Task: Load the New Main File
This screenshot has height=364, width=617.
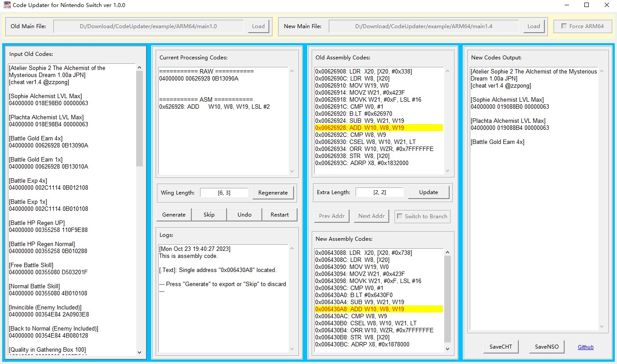Action: [534, 26]
